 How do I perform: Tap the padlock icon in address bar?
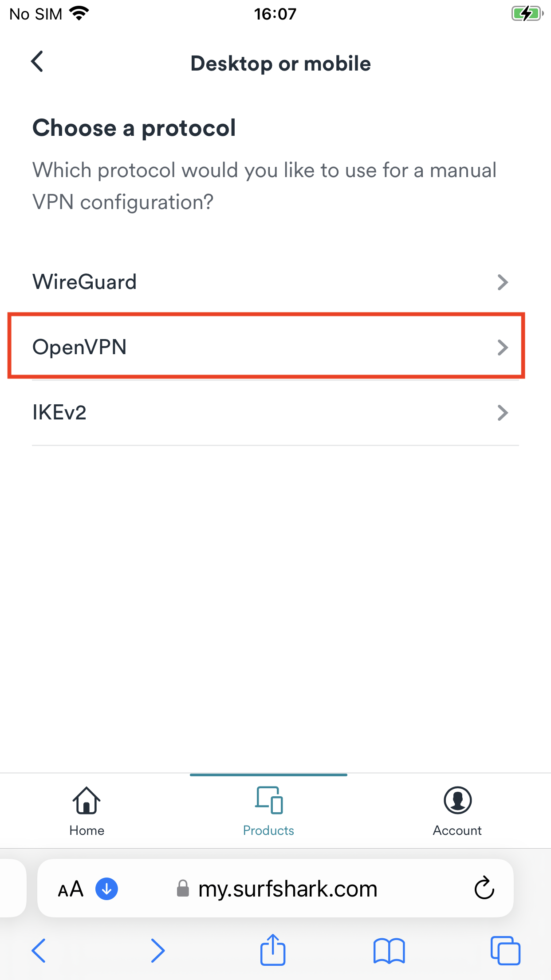coord(183,889)
